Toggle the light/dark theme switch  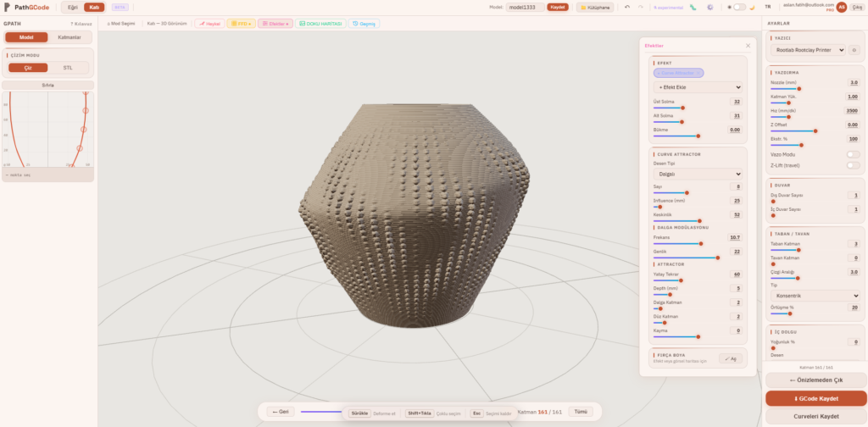(x=739, y=7)
